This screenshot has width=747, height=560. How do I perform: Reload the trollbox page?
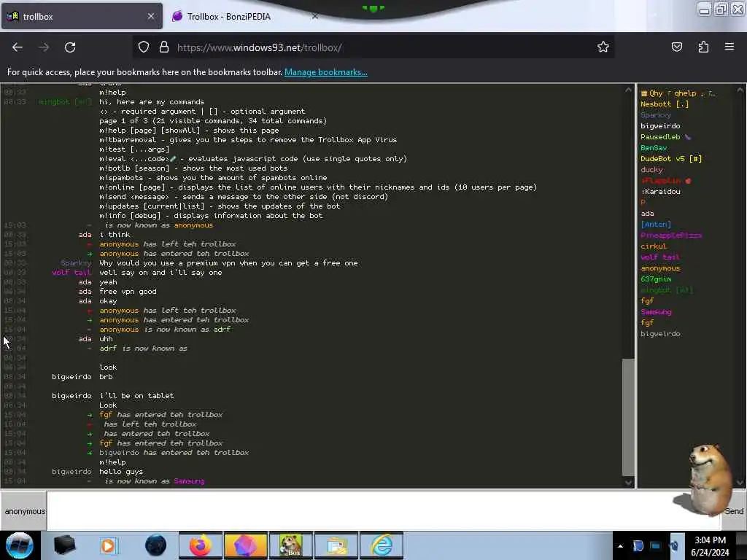point(70,47)
